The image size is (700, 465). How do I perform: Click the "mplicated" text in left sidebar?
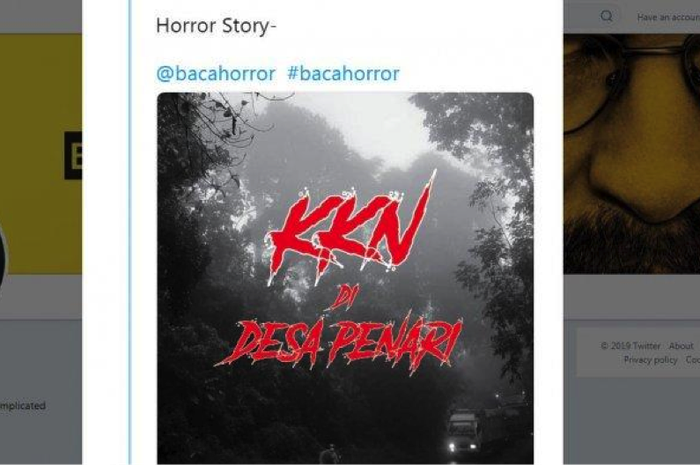pyautogui.click(x=23, y=406)
